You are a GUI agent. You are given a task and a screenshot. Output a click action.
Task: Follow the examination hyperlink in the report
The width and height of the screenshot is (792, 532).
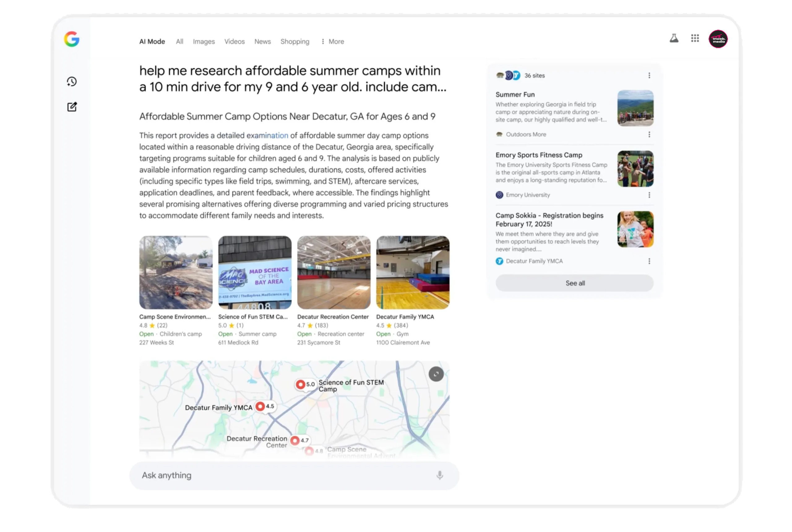267,135
